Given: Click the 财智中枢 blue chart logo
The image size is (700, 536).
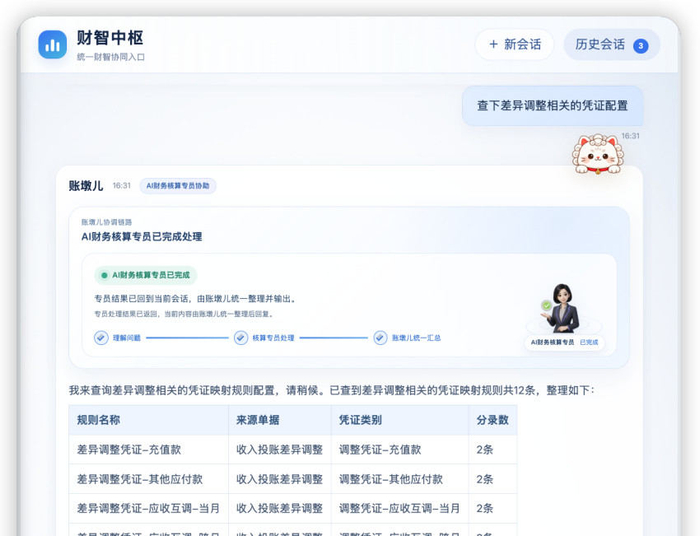Looking at the screenshot, I should pyautogui.click(x=52, y=44).
